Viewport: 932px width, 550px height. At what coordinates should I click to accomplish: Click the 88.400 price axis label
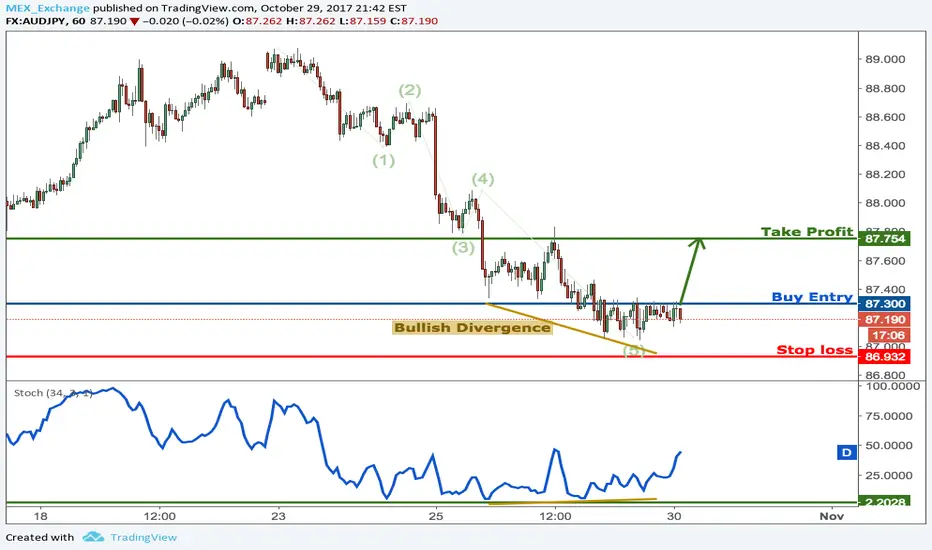coord(885,146)
